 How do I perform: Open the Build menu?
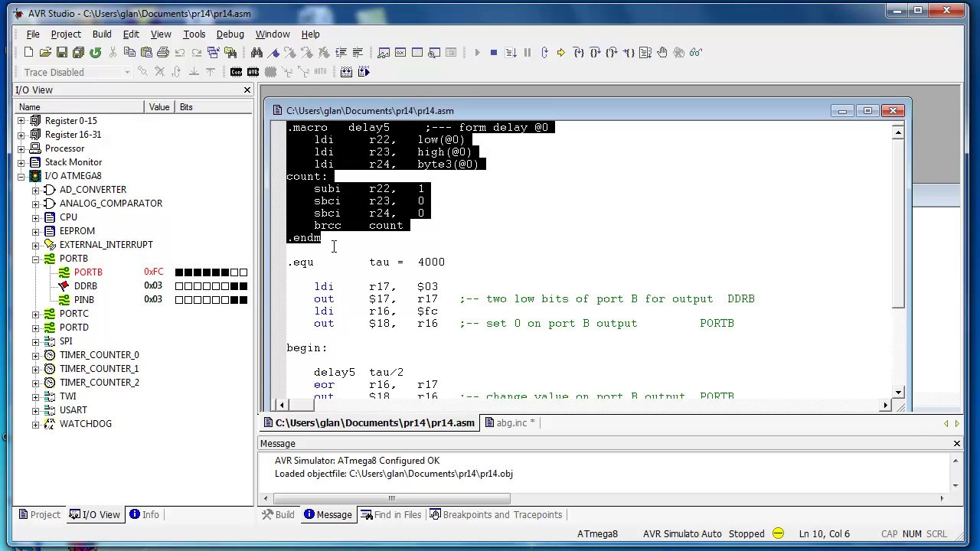[102, 34]
